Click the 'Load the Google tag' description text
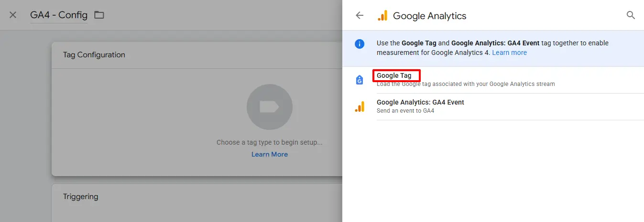Viewport: 644px width, 222px height. coord(466,84)
